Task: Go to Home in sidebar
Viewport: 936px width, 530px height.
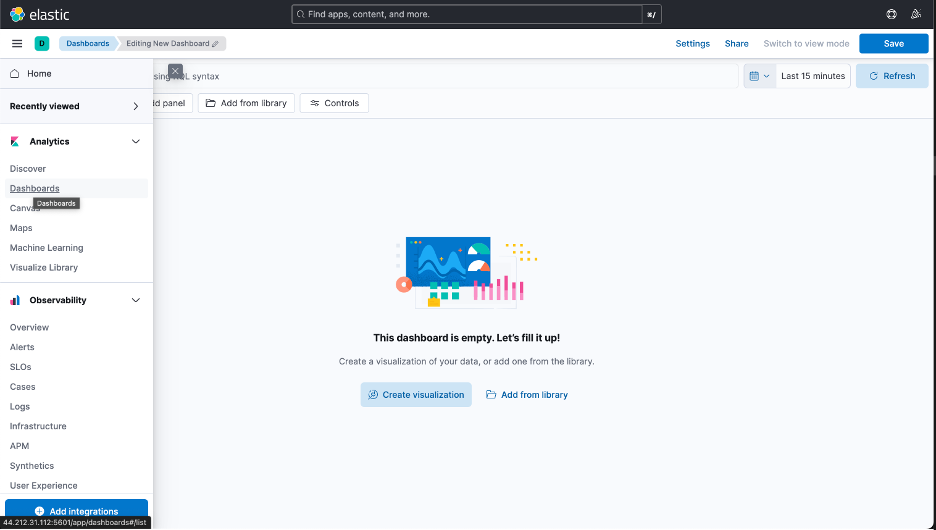Action: tap(39, 73)
